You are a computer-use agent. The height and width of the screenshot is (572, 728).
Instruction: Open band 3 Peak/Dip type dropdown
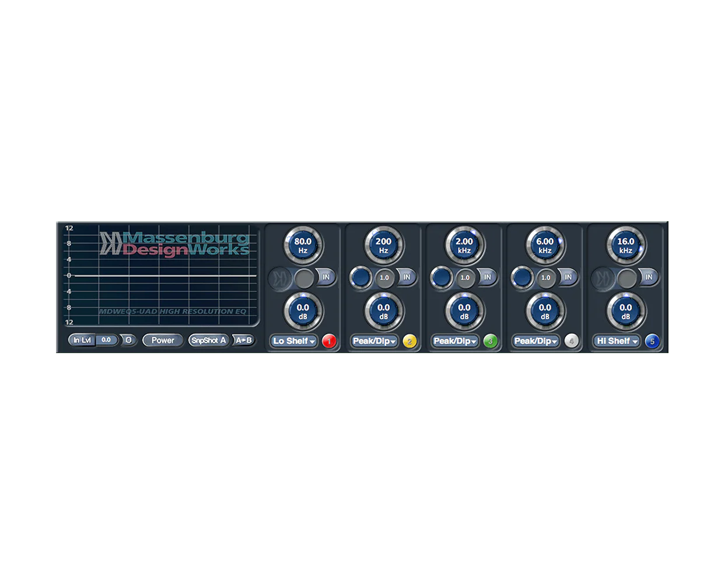click(x=455, y=341)
